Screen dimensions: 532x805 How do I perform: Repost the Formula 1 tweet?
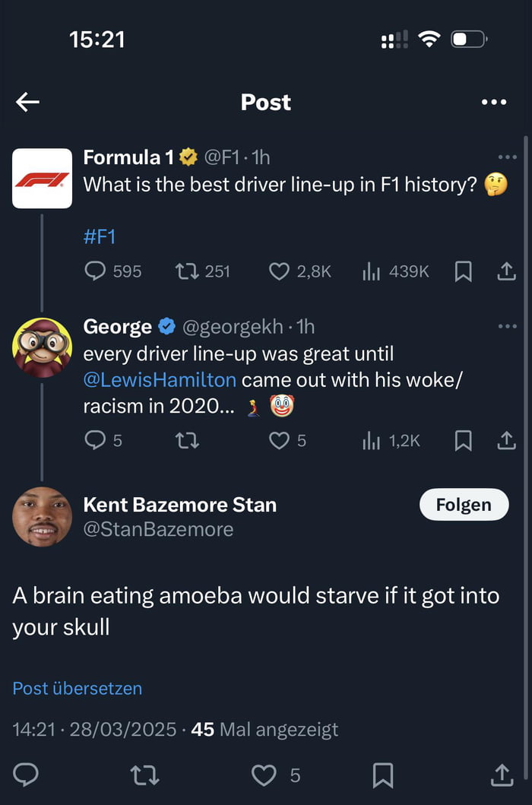pos(185,271)
